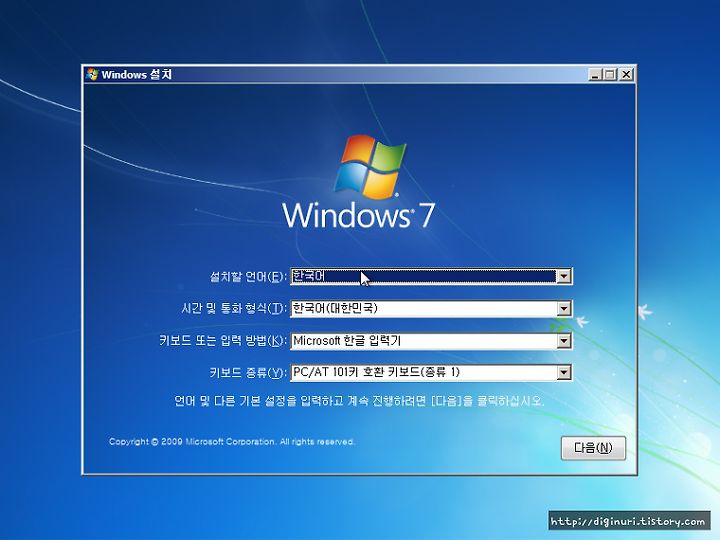Click the Windows 설치 title text
The width and height of the screenshot is (720, 540).
coord(137,74)
